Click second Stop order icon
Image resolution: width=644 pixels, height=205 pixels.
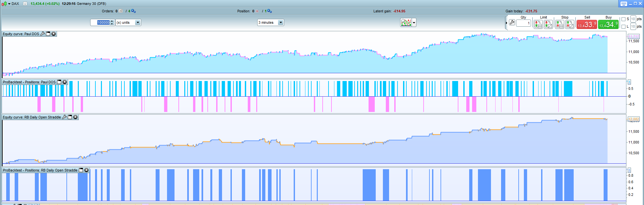(569, 24)
